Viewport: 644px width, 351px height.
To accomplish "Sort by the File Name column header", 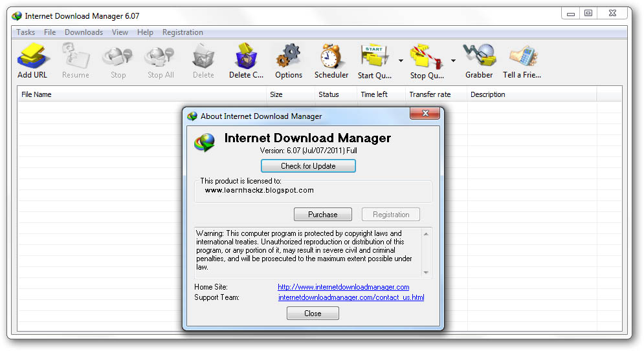I will 142,94.
